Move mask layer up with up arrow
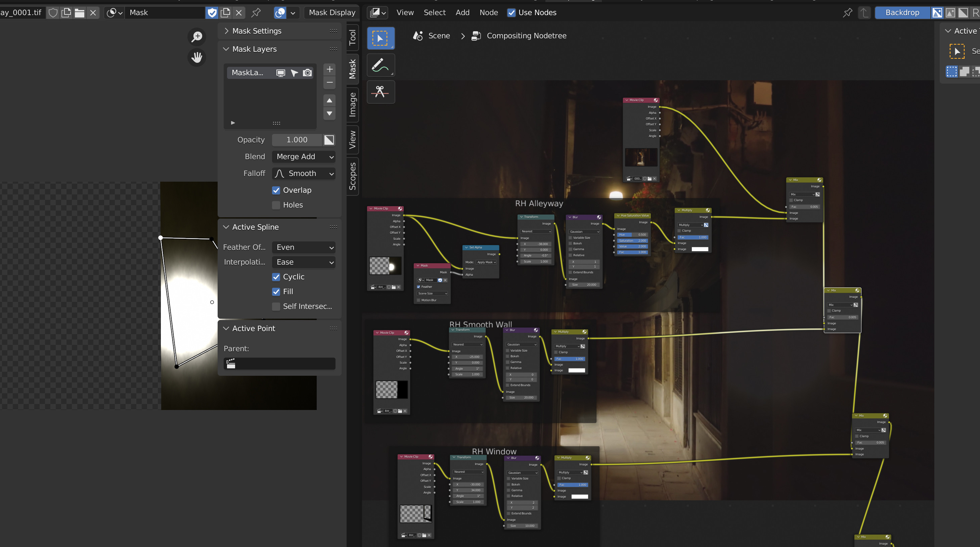The width and height of the screenshot is (980, 547). 329,100
